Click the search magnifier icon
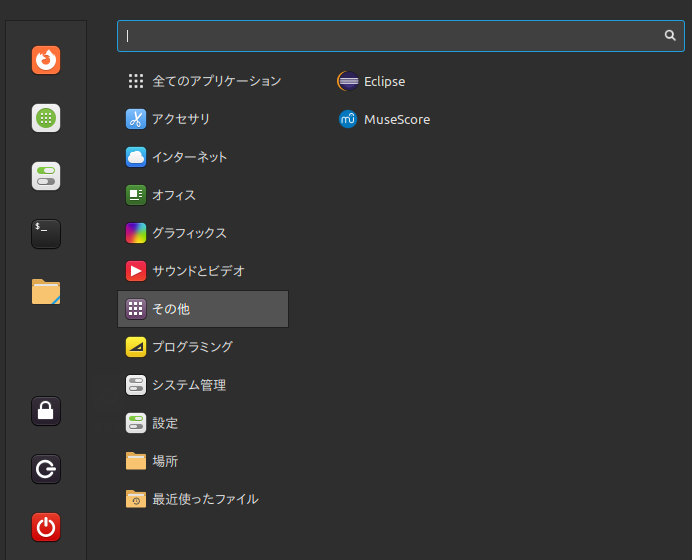The image size is (692, 560). (670, 35)
